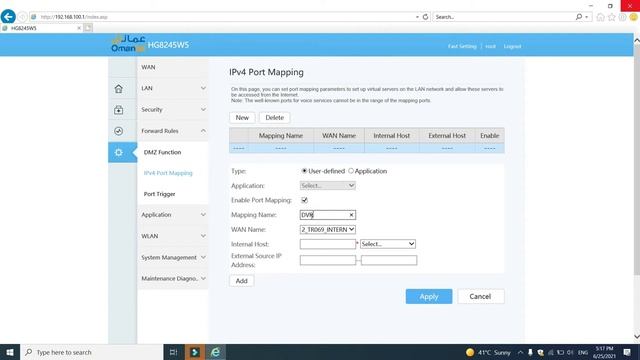Open the WAN Name dropdown

pyautogui.click(x=327, y=229)
